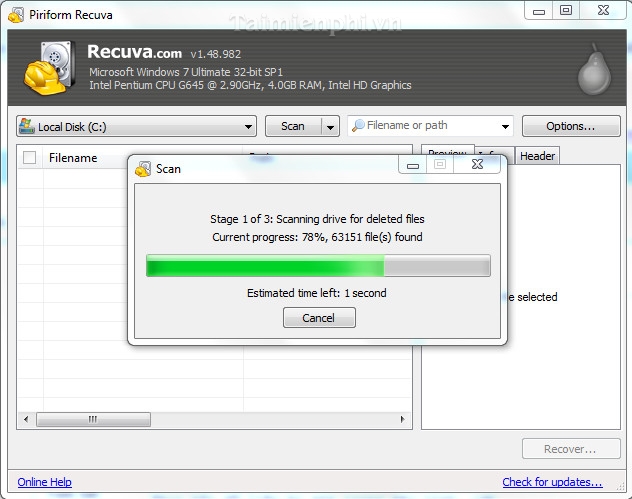
Task: Click the file list horizontal scrollbar right arrow
Action: (404, 421)
